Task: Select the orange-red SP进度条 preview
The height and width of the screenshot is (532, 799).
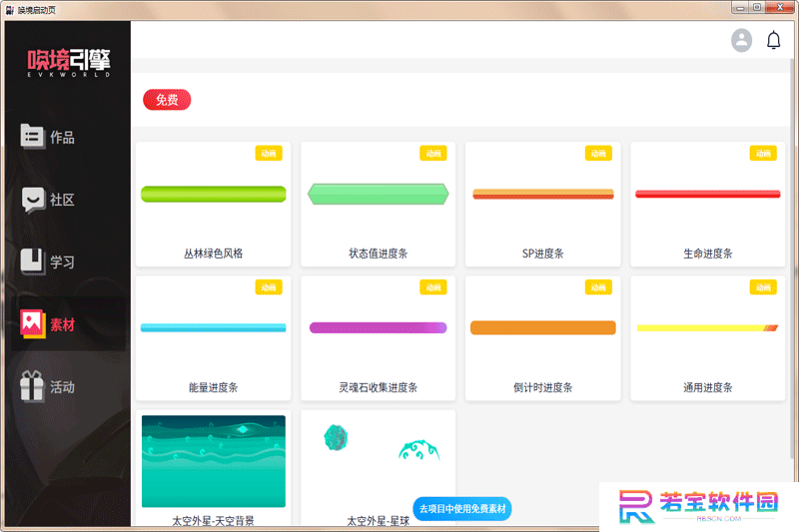Action: (x=542, y=194)
